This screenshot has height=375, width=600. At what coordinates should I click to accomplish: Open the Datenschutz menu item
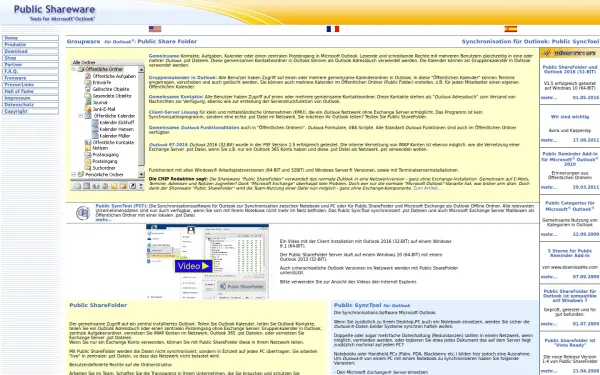pyautogui.click(x=30, y=105)
